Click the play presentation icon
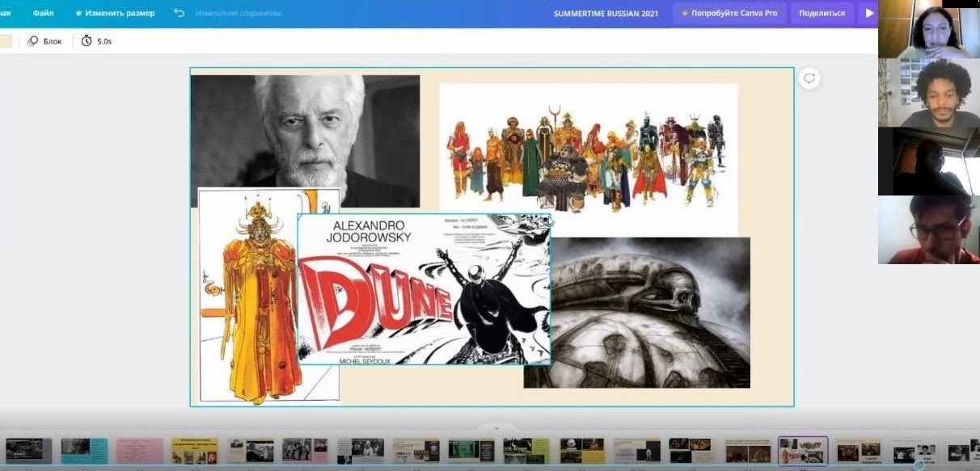980x471 pixels. (869, 13)
